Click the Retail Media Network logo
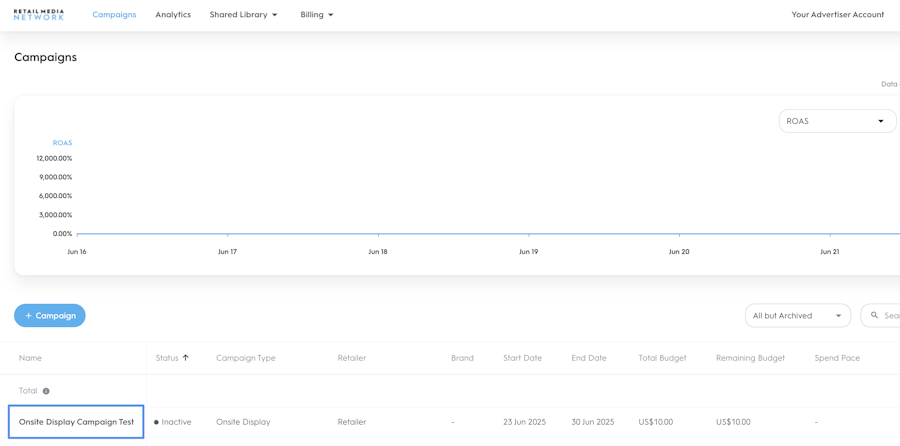 point(39,15)
